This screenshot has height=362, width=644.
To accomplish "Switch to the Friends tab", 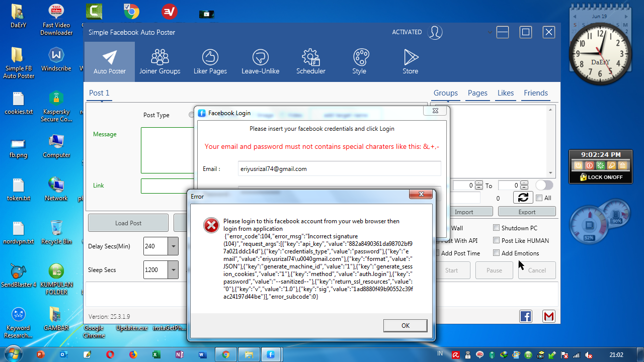I will (536, 93).
